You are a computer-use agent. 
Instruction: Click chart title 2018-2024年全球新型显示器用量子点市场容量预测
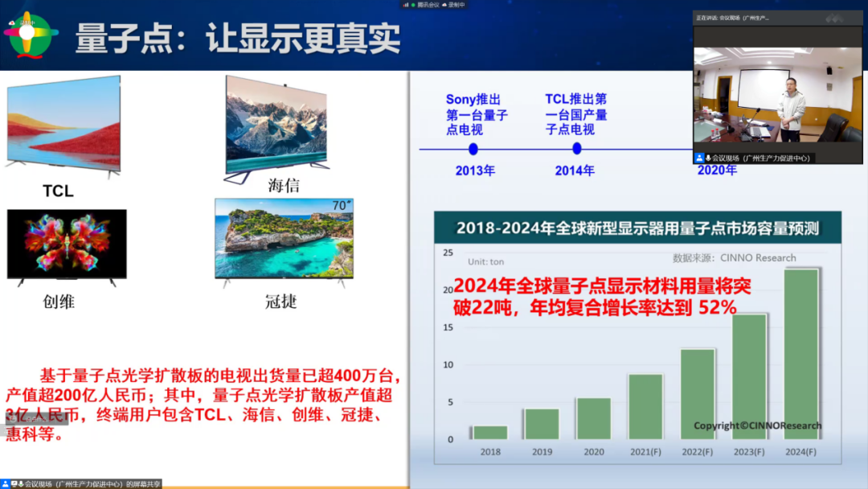point(637,228)
